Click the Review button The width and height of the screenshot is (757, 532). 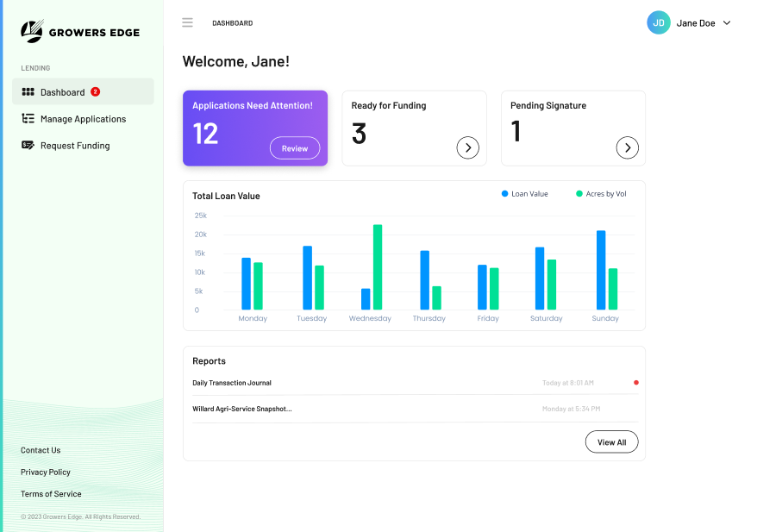[295, 148]
